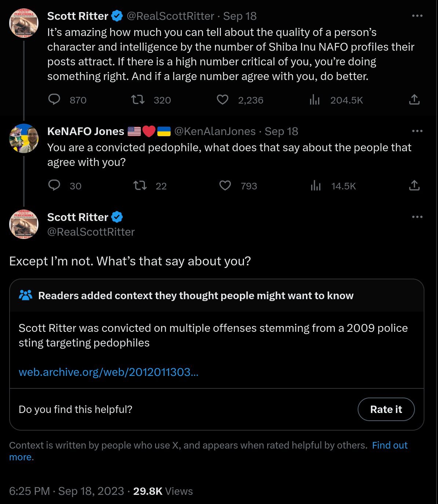
Task: Click community notes people icon
Action: 26,295
